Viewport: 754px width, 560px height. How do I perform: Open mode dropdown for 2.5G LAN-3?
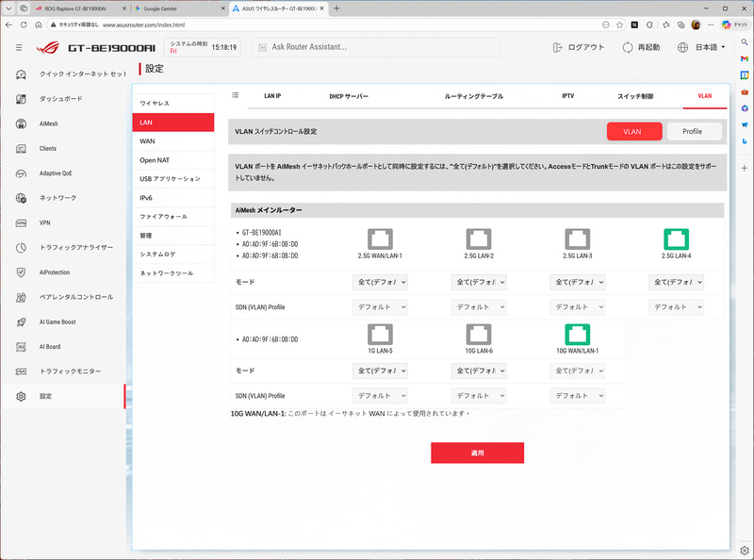coord(578,283)
